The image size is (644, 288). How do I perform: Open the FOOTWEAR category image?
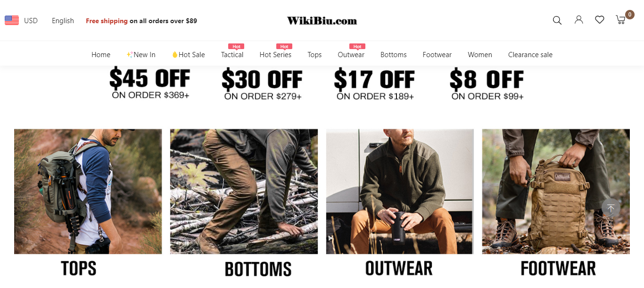[556, 191]
